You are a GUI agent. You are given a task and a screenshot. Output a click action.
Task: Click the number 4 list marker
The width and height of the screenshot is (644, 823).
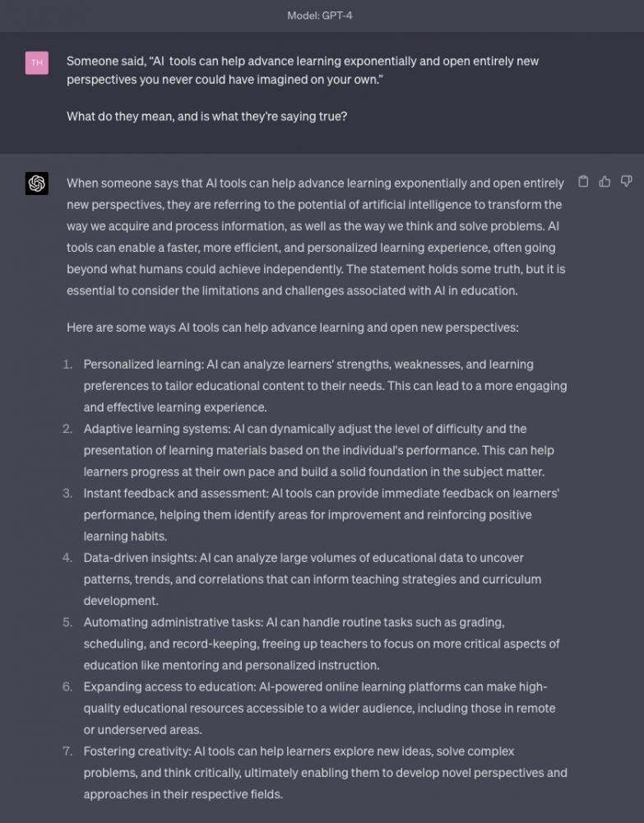click(x=67, y=558)
